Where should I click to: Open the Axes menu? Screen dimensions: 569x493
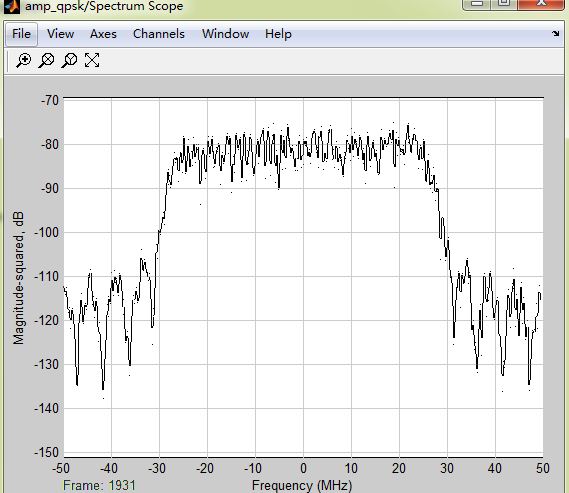coord(103,34)
